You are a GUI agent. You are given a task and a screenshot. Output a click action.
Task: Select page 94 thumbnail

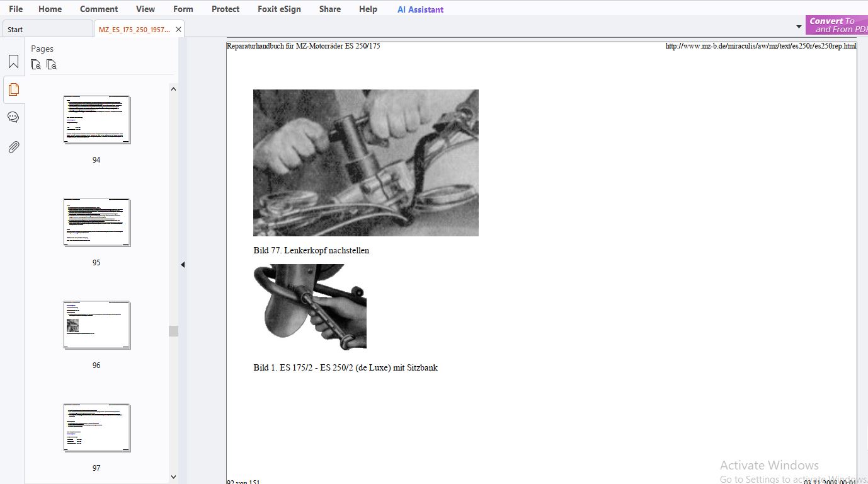click(x=96, y=120)
